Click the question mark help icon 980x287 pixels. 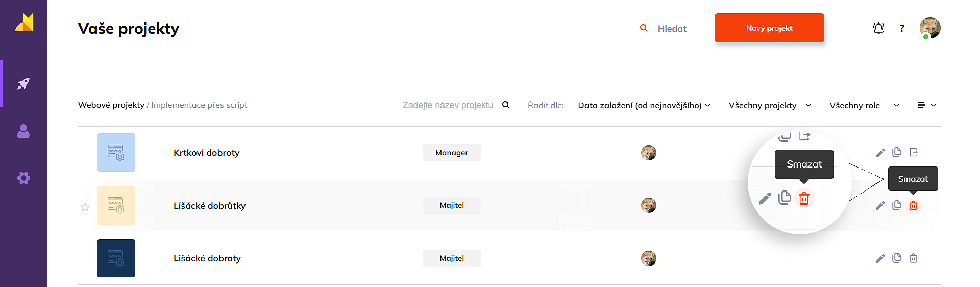coord(902,28)
